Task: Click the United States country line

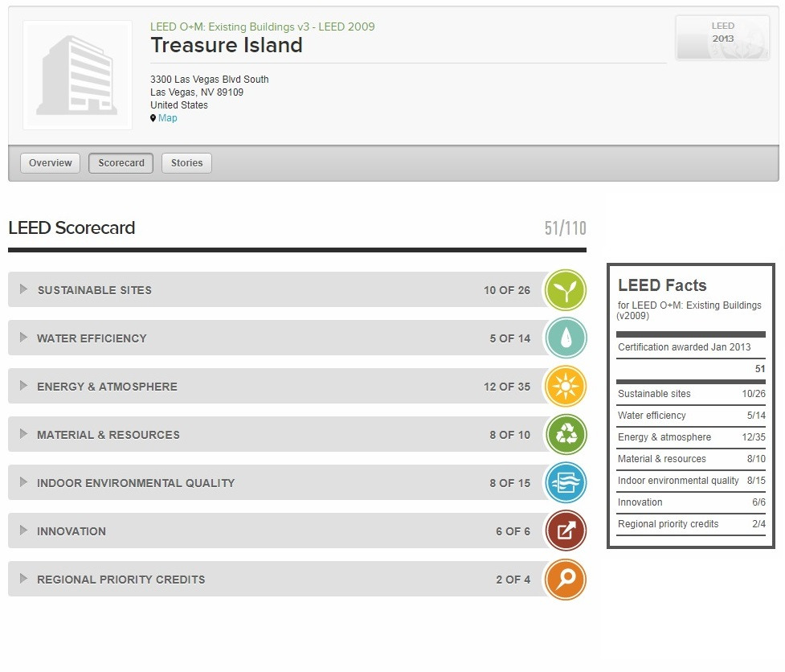Action: coord(178,105)
